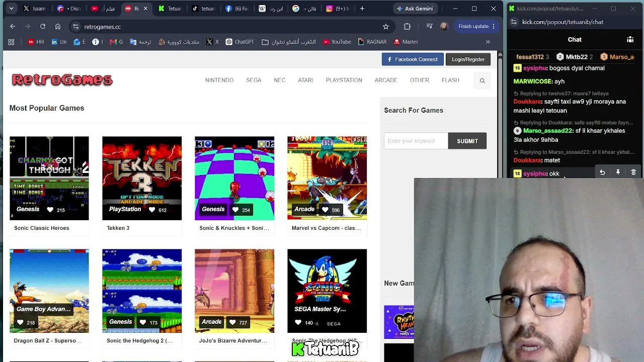Switch to the YouTube film tab

[x=103, y=9]
